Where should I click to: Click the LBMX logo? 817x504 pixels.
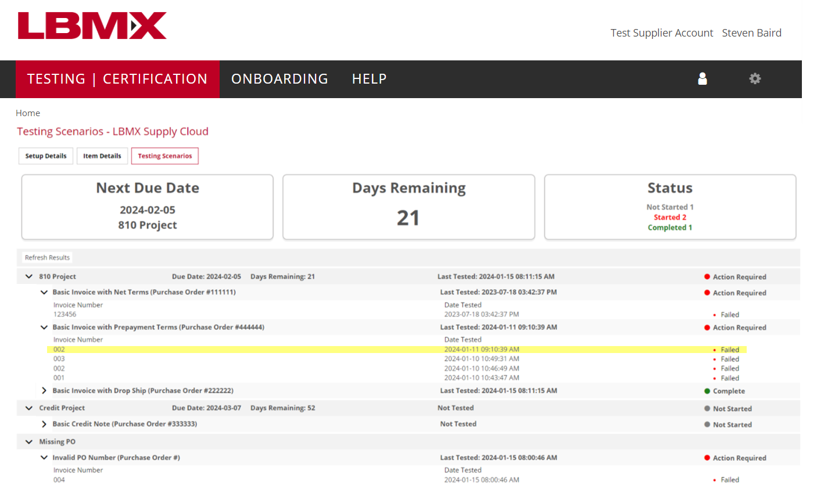coord(92,26)
